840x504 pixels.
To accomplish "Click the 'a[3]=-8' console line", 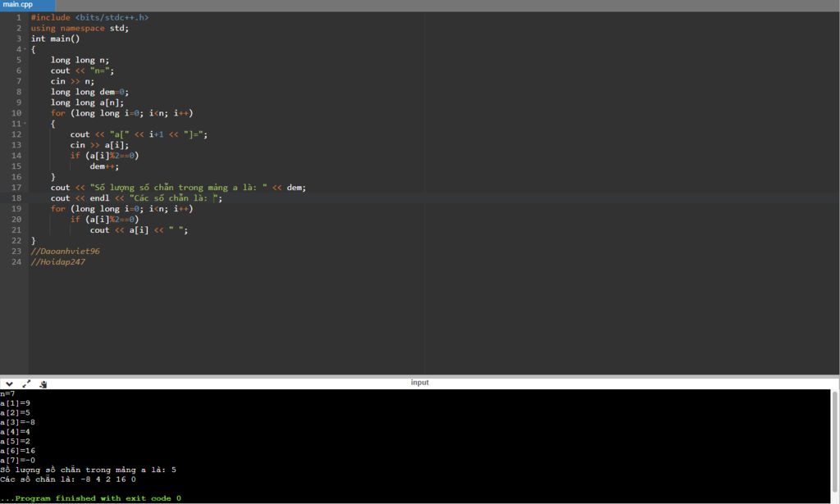I will (18, 422).
